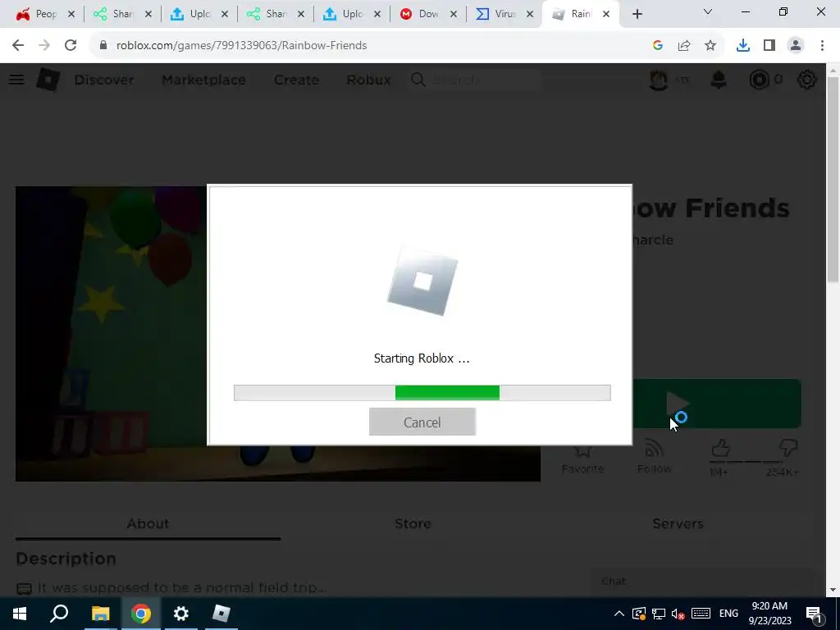Open Settings from the taskbar
This screenshot has width=840, height=630.
point(181,614)
